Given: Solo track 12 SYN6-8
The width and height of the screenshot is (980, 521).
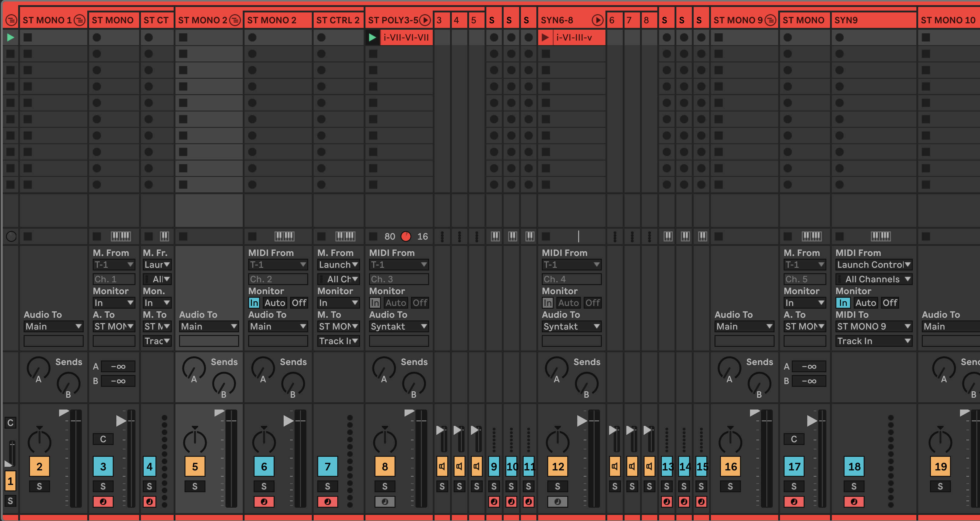Looking at the screenshot, I should (557, 486).
